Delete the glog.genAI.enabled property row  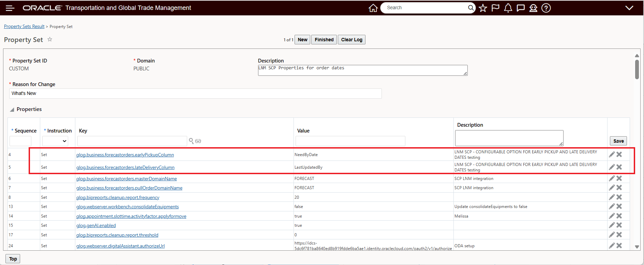pyautogui.click(x=619, y=225)
